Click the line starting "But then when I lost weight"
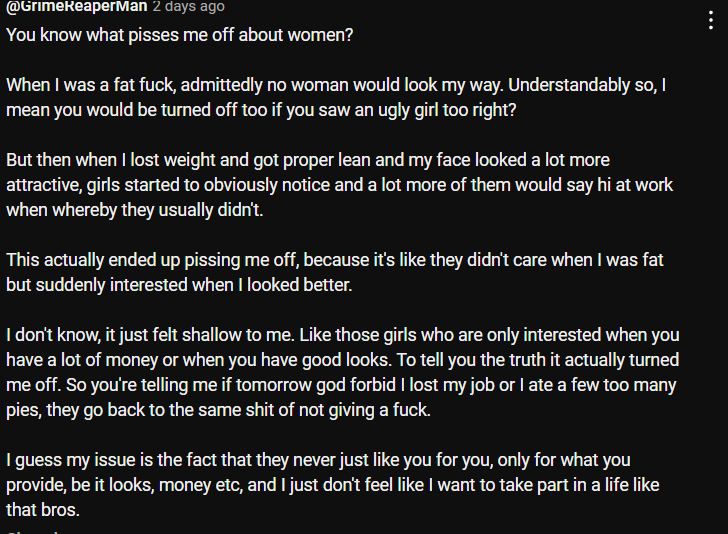The width and height of the screenshot is (728, 534). point(307,160)
